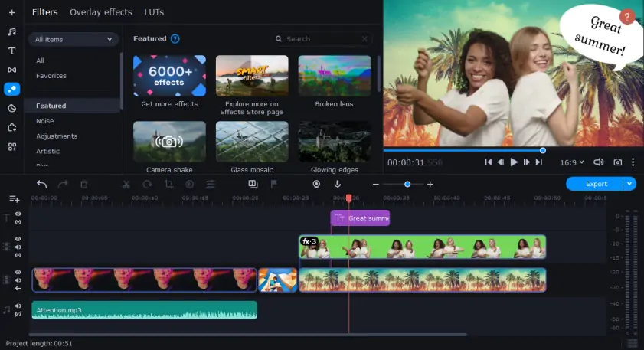Switch to the Overlay effects tab
Viewport: 644px width, 350px height.
point(100,12)
